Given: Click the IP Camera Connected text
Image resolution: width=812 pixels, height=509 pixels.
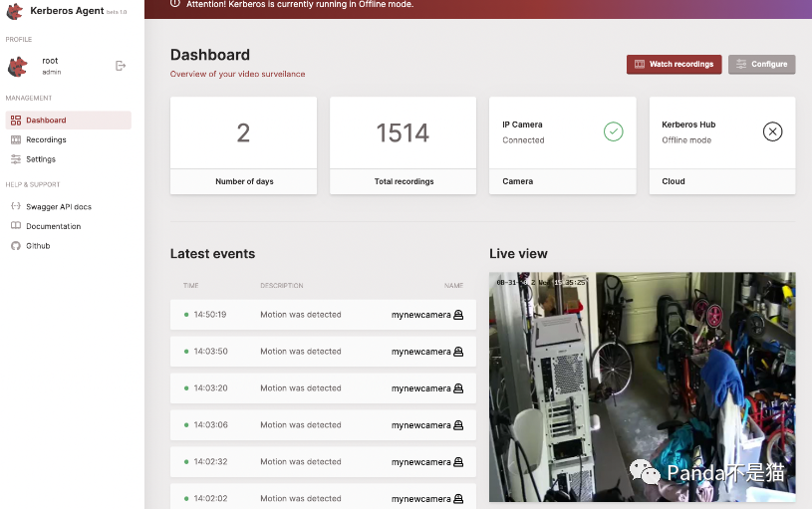Looking at the screenshot, I should tap(523, 140).
